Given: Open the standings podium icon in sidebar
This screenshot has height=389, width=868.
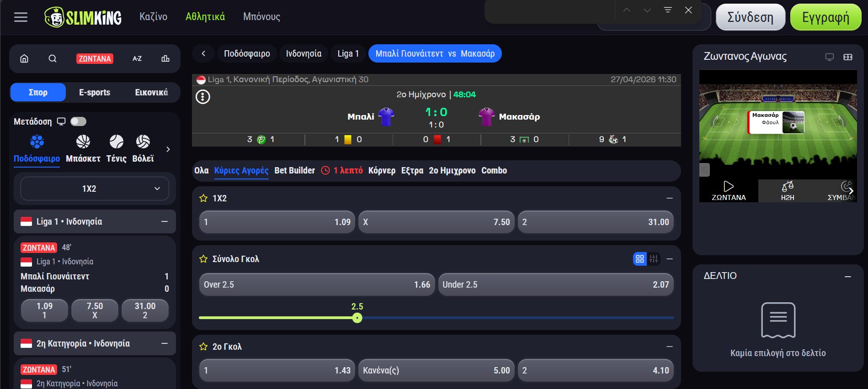Looking at the screenshot, I should [165, 58].
